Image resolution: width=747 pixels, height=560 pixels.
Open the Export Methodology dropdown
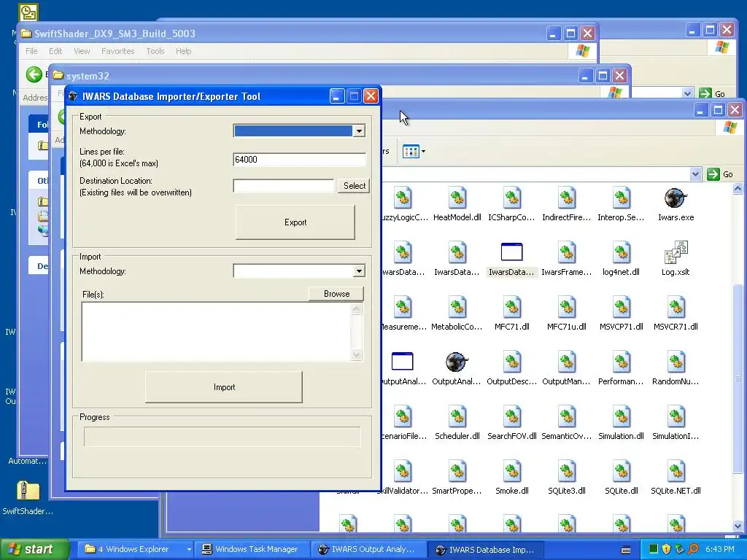click(359, 131)
